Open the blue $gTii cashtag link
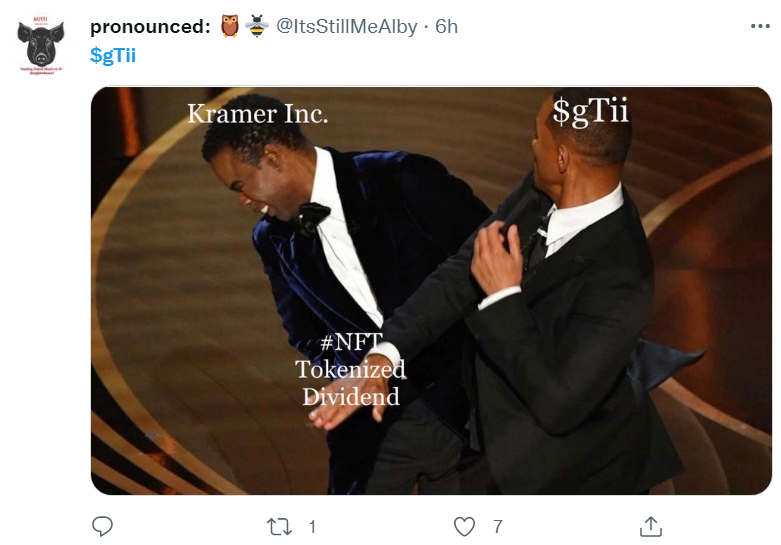Image resolution: width=781 pixels, height=545 pixels. pyautogui.click(x=113, y=55)
